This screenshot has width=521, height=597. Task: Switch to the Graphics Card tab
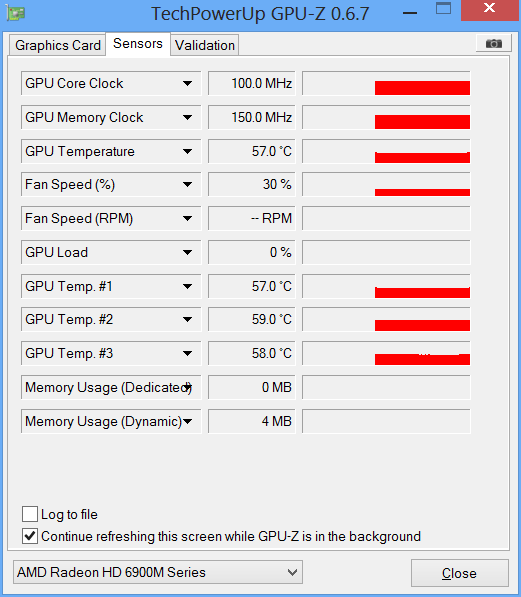(58, 45)
